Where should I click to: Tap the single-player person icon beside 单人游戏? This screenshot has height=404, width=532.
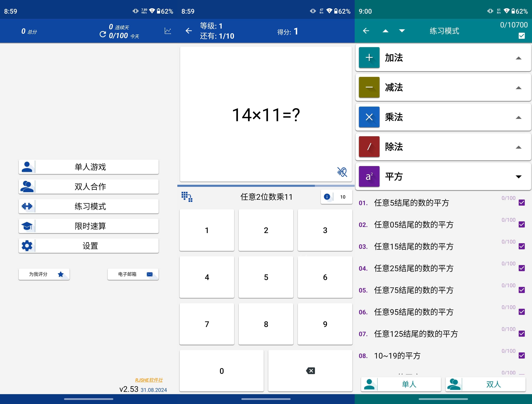pyautogui.click(x=27, y=167)
